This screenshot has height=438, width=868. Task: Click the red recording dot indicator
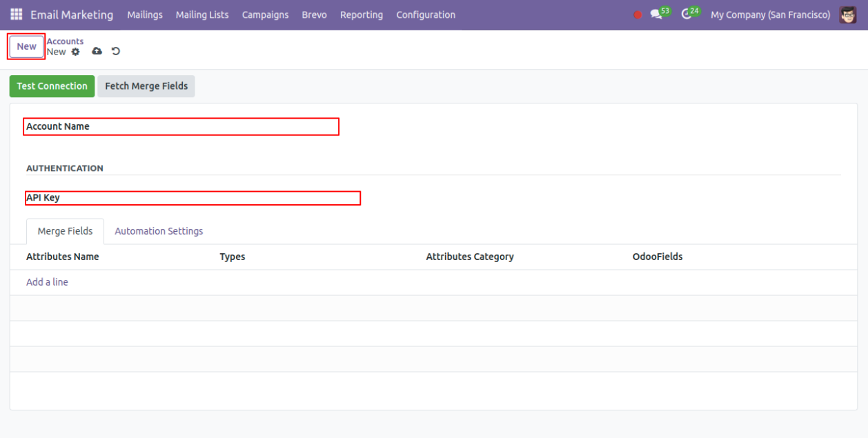click(638, 14)
